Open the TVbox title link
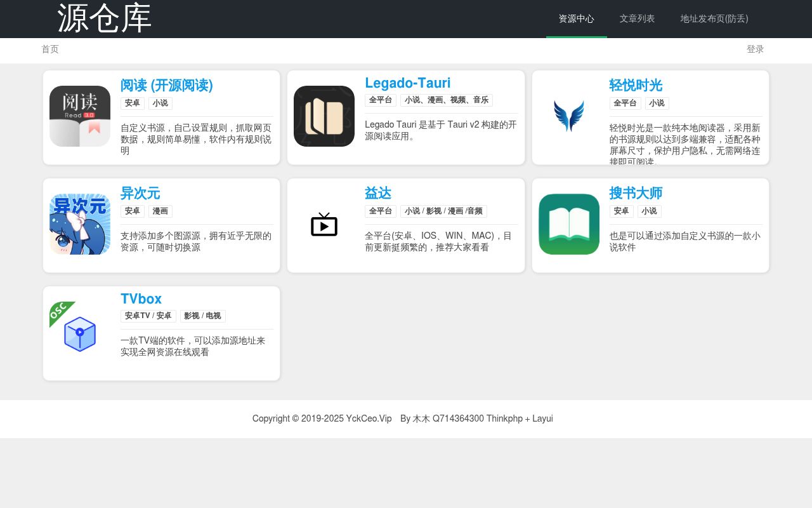812x508 pixels. 141,299
